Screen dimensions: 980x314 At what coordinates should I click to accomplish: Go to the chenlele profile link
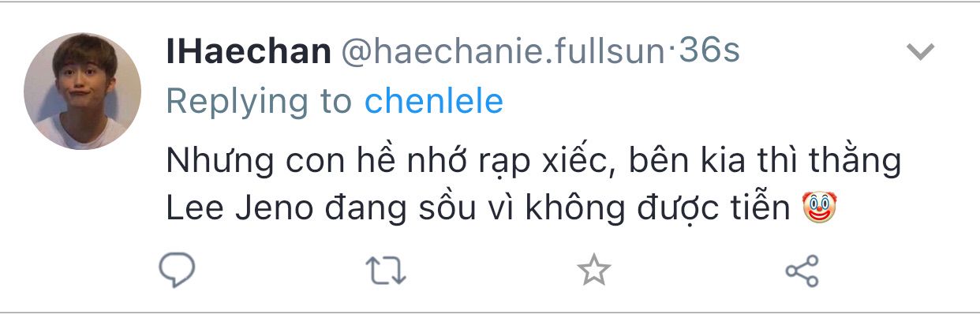tap(434, 101)
